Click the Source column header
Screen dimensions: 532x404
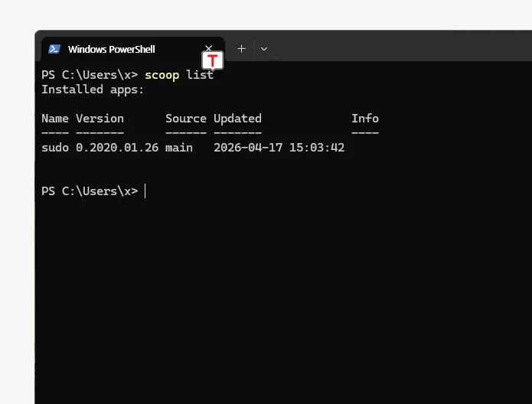point(186,119)
